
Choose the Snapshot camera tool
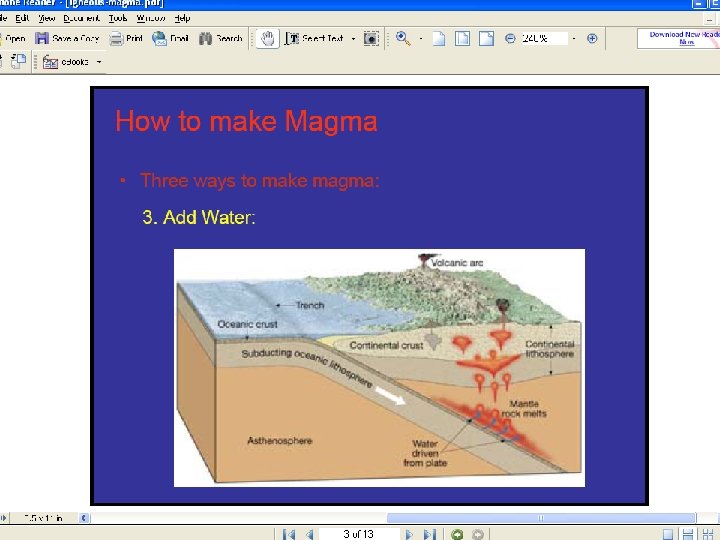[371, 39]
